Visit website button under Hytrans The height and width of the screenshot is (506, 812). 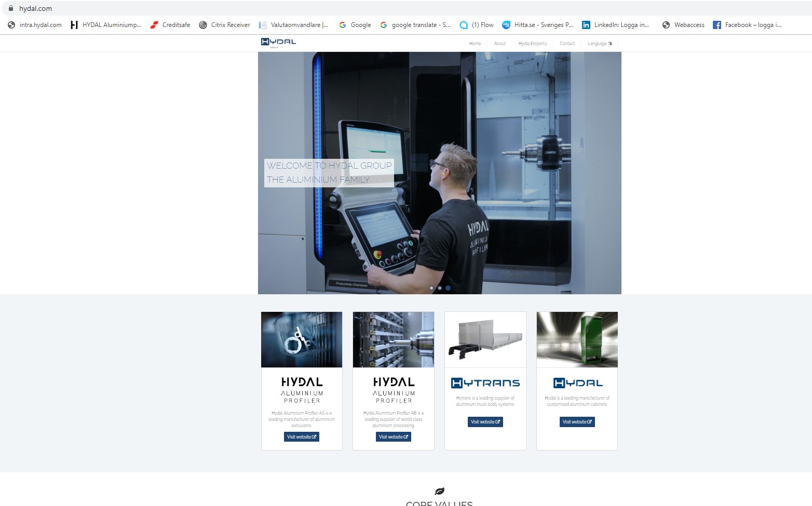(x=485, y=422)
